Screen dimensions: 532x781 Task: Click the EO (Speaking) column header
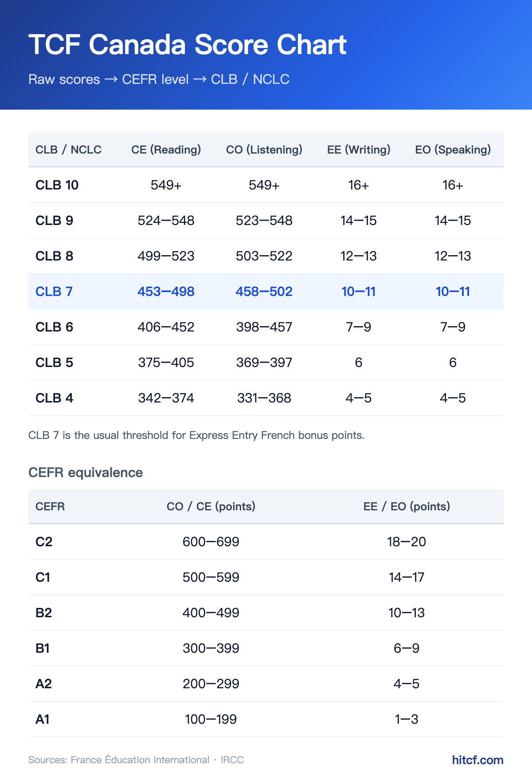coord(453,150)
